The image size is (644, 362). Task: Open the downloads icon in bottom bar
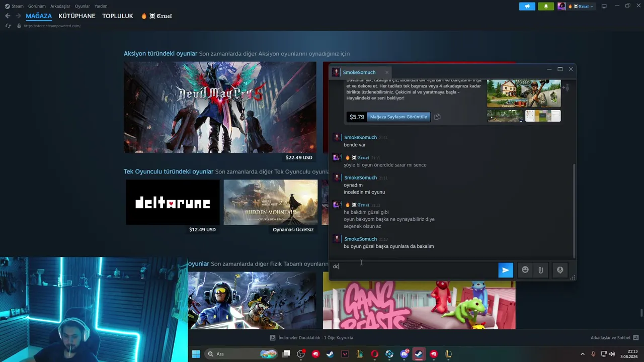coord(273,338)
